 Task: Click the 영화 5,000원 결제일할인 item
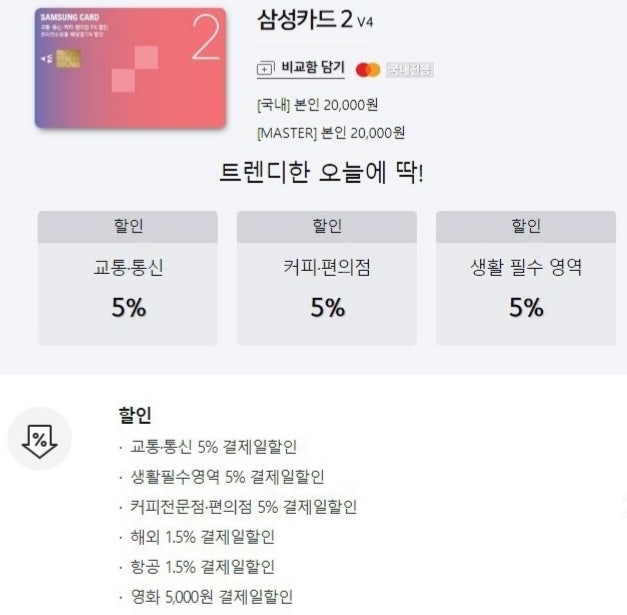pyautogui.click(x=212, y=597)
